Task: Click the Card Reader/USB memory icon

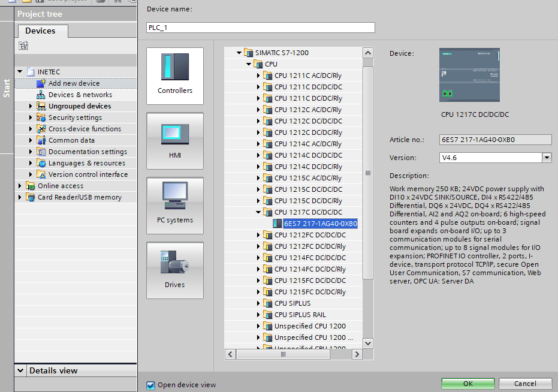Action: point(31,197)
